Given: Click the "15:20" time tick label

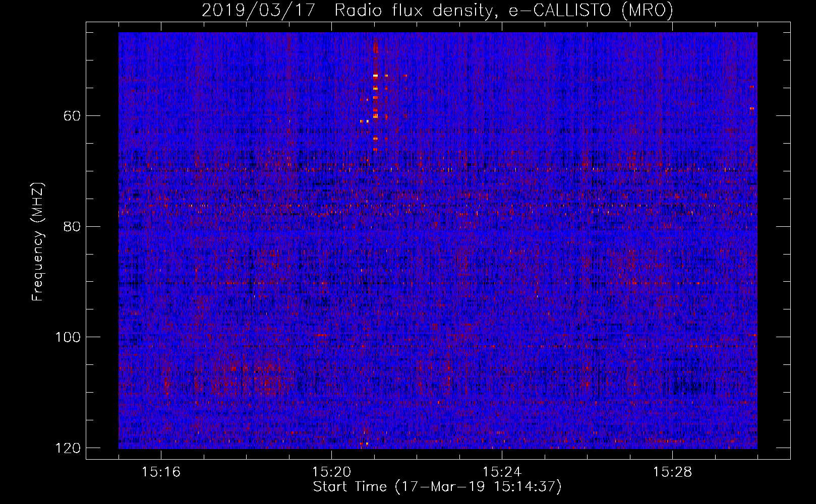Looking at the screenshot, I should pos(331,472).
